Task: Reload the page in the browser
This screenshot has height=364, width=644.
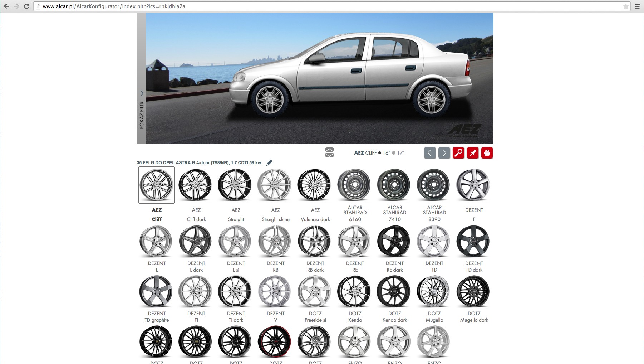Action: pos(26,6)
